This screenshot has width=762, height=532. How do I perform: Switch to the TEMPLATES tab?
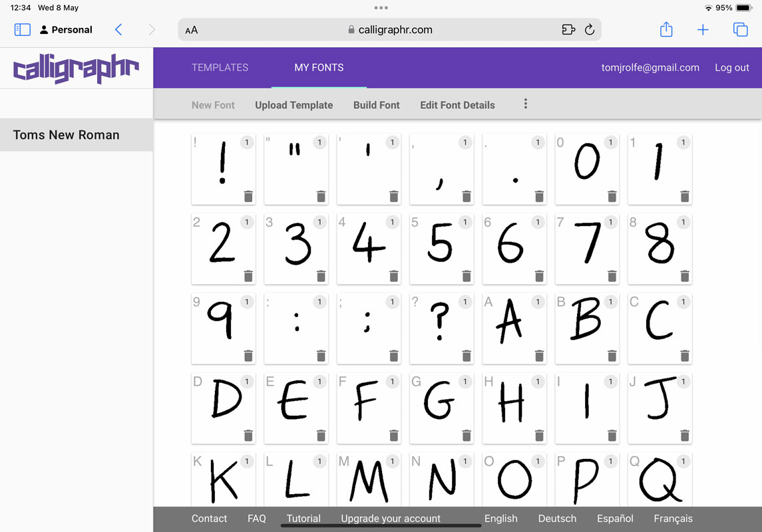pyautogui.click(x=220, y=67)
